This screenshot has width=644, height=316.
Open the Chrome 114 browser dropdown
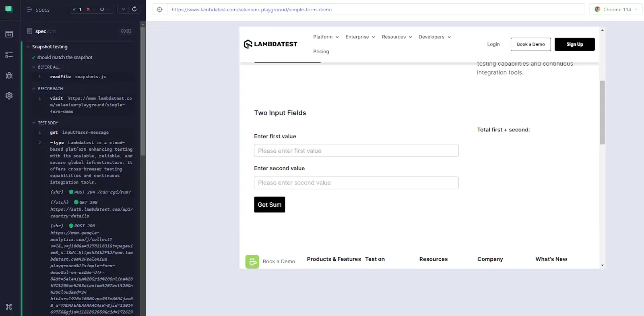tap(616, 9)
